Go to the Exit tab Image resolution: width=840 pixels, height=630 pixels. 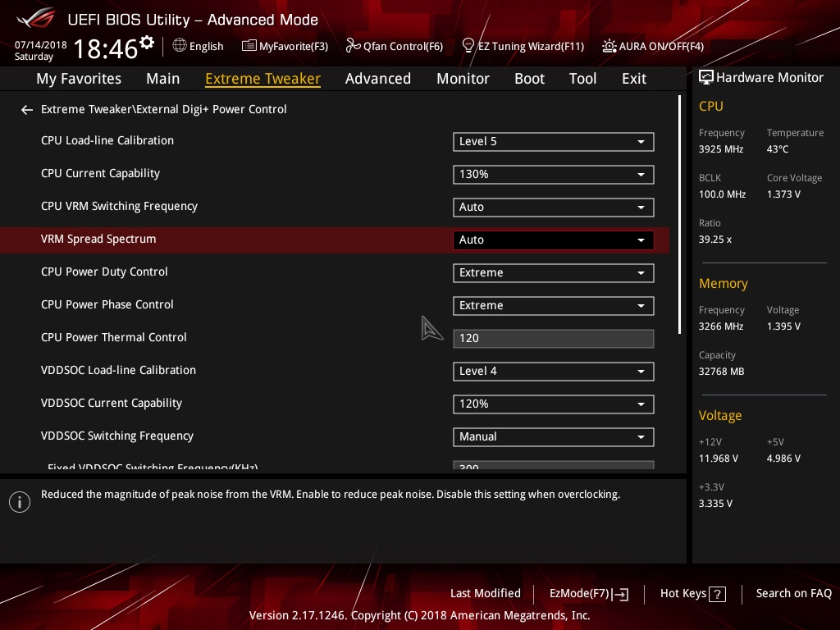coord(634,79)
